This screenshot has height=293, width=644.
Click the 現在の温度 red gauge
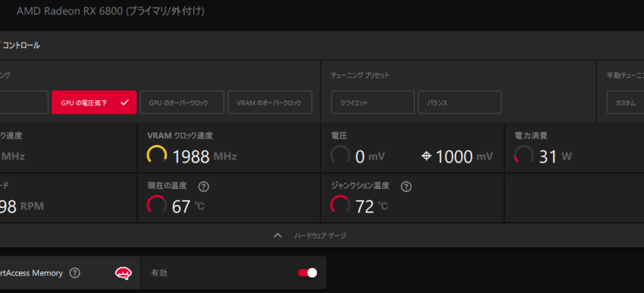pyautogui.click(x=157, y=205)
